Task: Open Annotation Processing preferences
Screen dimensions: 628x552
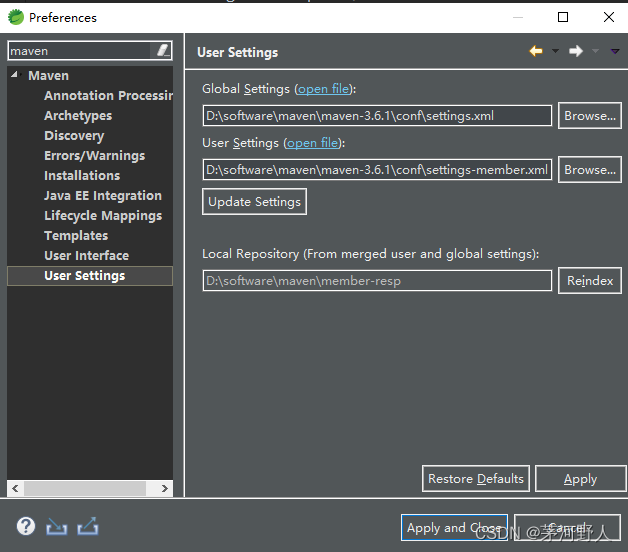Action: (109, 96)
